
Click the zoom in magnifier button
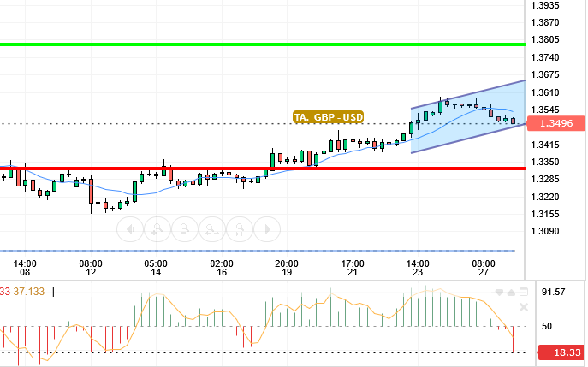(x=157, y=229)
